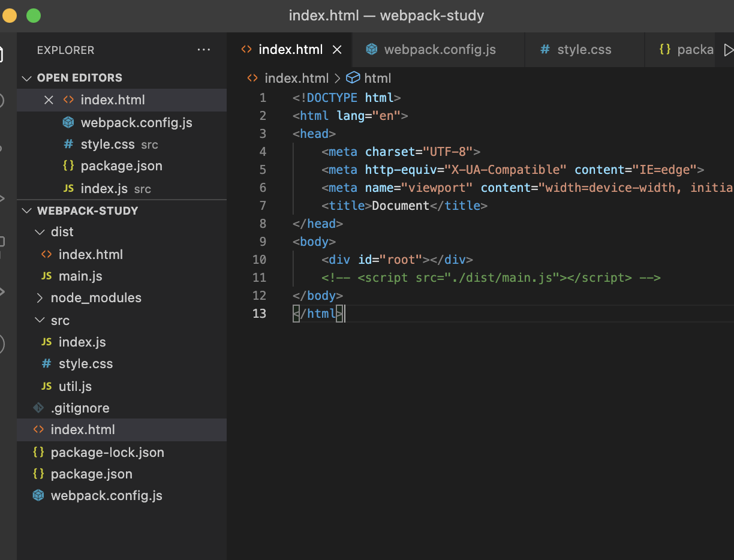The image size is (734, 560).
Task: Click the webpack cube icon of the WEBPACK-STUDY tree webpack.config.js
Action: (x=38, y=496)
